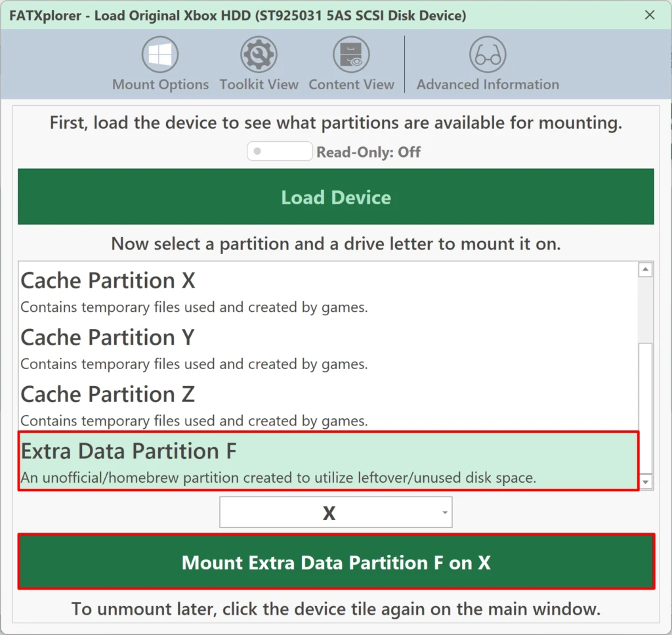Open Content View drawer icon
Screen dimensions: 672x635
pos(351,55)
